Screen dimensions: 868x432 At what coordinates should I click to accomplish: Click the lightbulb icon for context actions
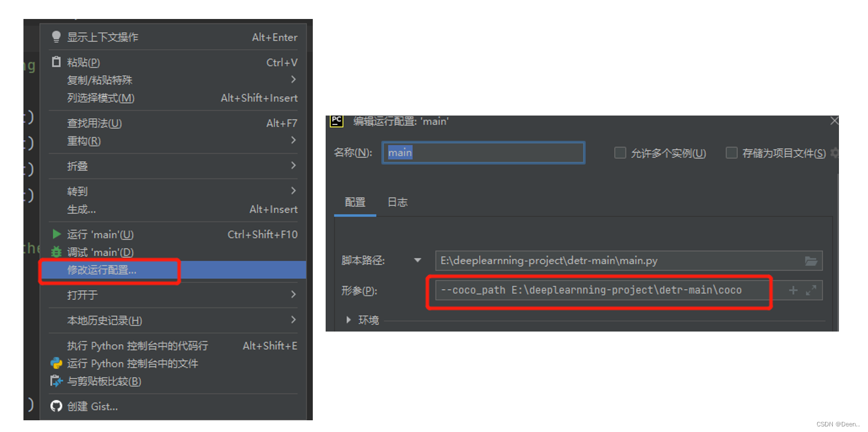pos(56,37)
